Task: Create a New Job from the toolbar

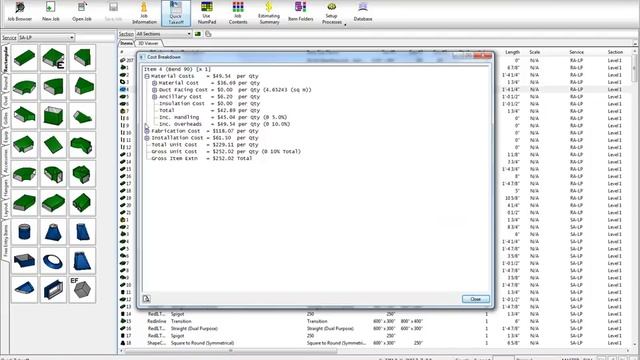Action: tap(50, 12)
